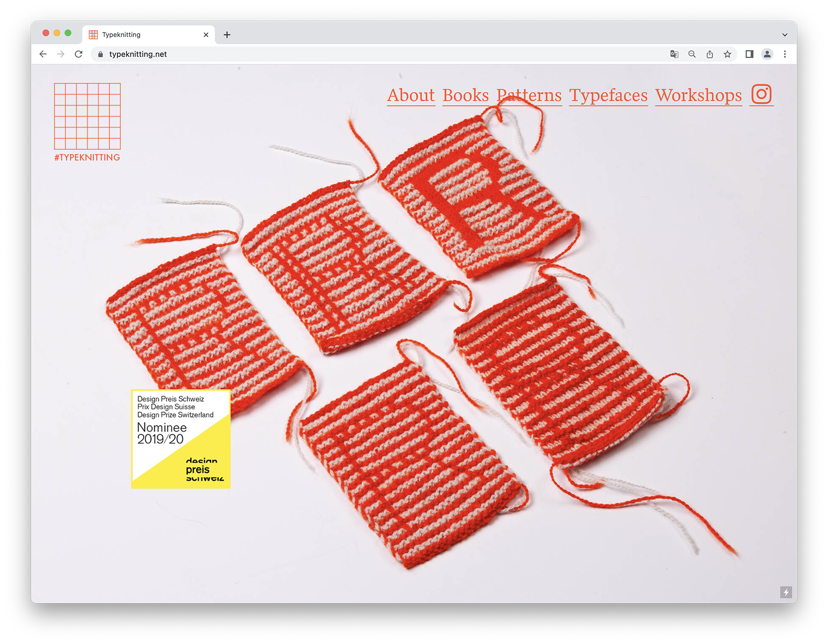Open a new browser tab
Viewport: 828px width, 644px height.
[x=227, y=35]
